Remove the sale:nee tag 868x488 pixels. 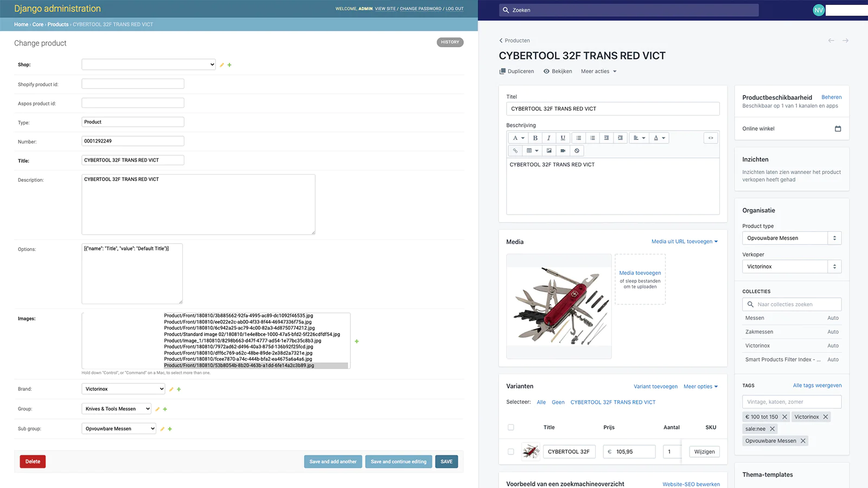773,429
